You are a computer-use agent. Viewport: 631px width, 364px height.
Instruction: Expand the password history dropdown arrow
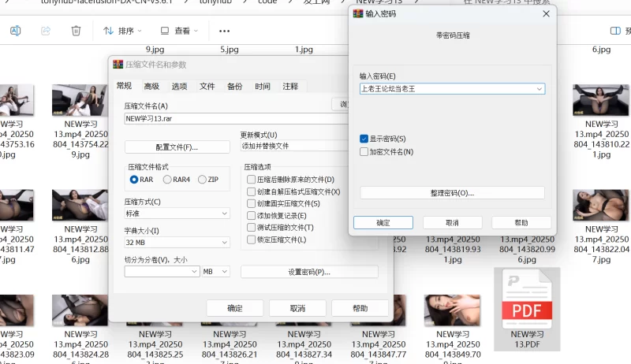coord(540,89)
